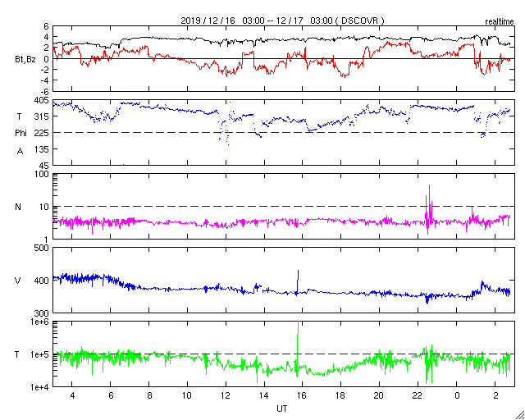
Task: Click the '-4' tick on the Bt,Bz y-axis
Action: (x=45, y=80)
